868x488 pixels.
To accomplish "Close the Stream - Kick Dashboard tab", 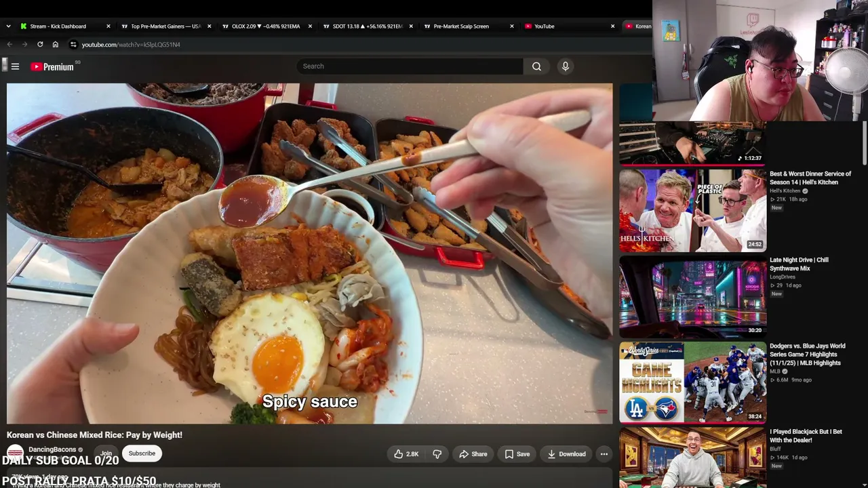I will click(108, 26).
